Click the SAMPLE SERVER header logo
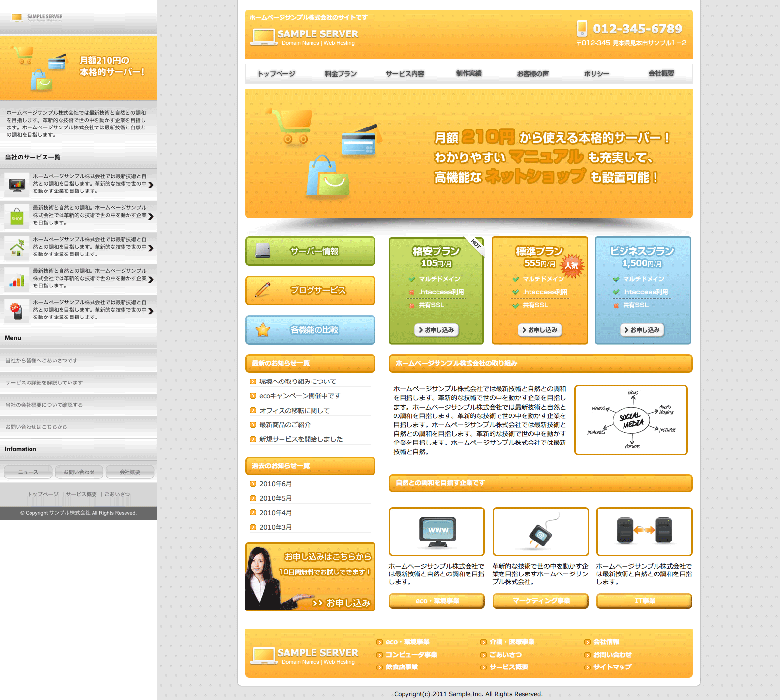Image resolution: width=780 pixels, height=700 pixels. tap(305, 37)
